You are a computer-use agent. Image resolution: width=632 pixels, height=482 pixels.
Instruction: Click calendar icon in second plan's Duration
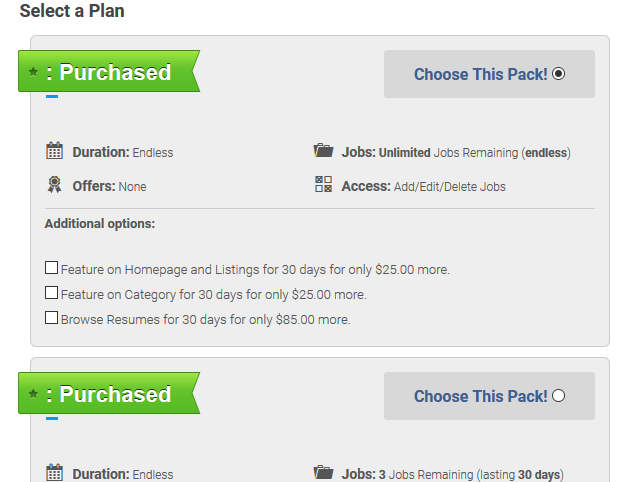click(x=54, y=472)
